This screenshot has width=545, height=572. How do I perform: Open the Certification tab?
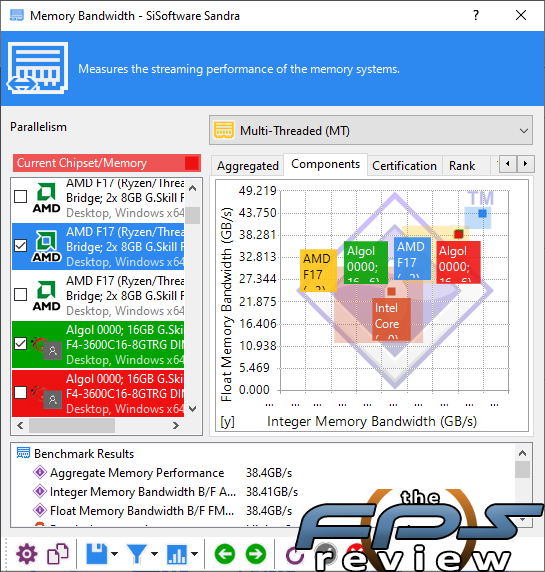[404, 166]
